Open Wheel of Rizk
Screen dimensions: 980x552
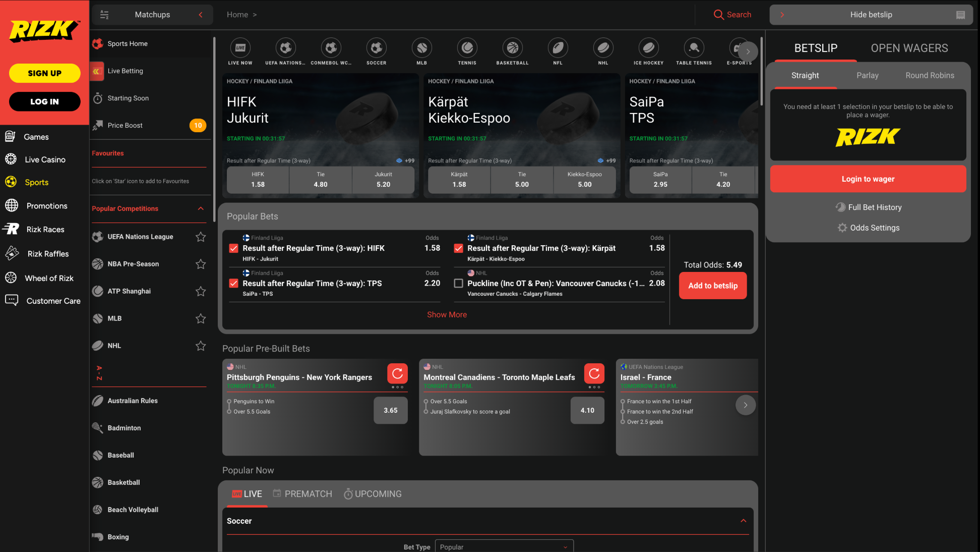tap(49, 278)
